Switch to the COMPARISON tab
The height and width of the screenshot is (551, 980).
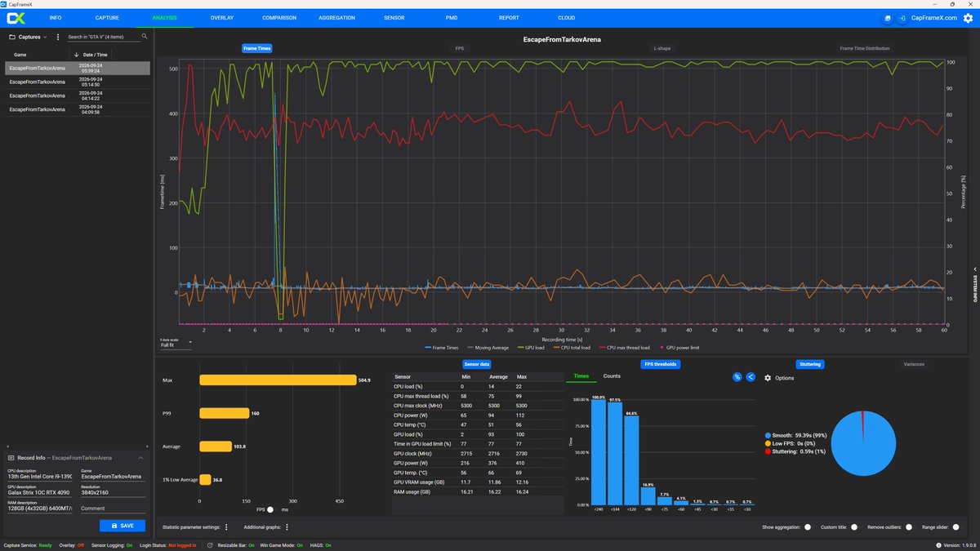(x=279, y=17)
